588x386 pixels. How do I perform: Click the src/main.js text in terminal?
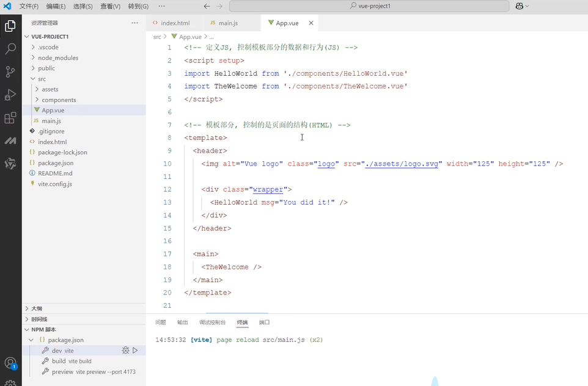click(x=284, y=340)
